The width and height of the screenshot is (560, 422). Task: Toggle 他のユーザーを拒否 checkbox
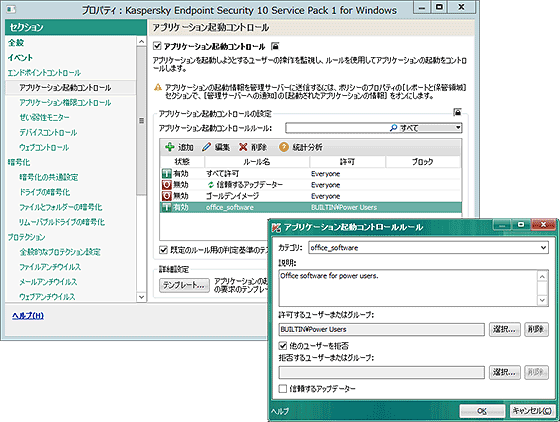click(282, 346)
